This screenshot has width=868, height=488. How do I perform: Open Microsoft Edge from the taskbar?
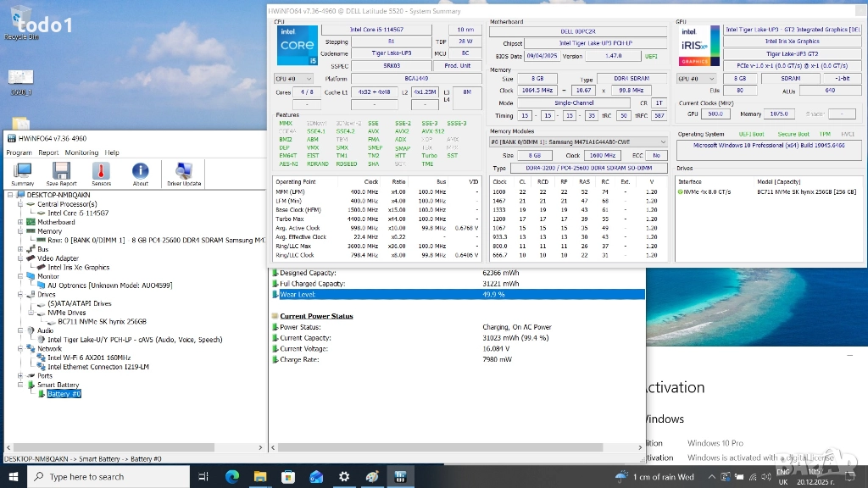point(233,477)
